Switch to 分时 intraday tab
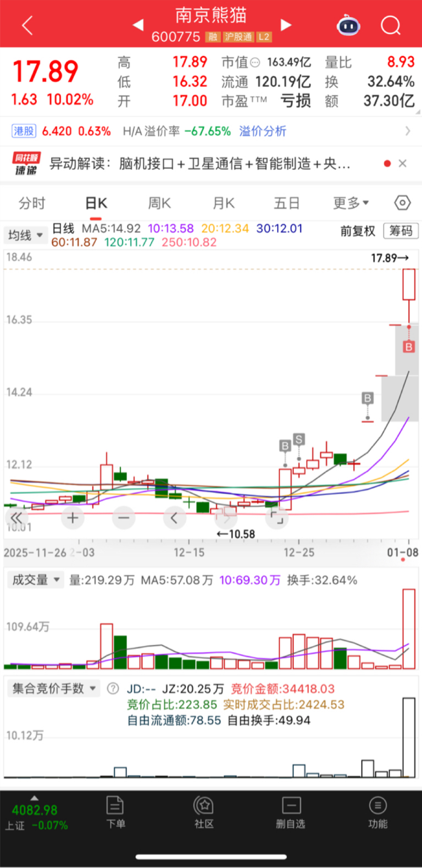This screenshot has height=868, width=422. (x=32, y=203)
